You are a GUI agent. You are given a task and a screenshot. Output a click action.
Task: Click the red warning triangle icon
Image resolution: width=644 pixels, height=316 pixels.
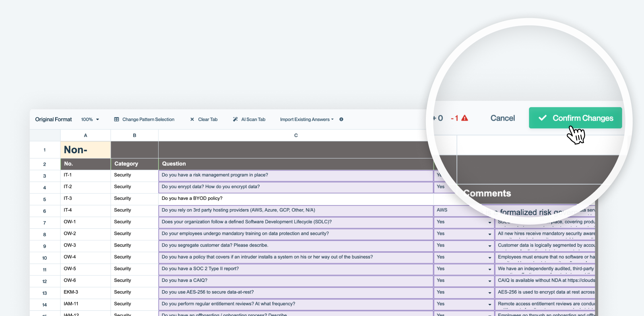coord(464,118)
